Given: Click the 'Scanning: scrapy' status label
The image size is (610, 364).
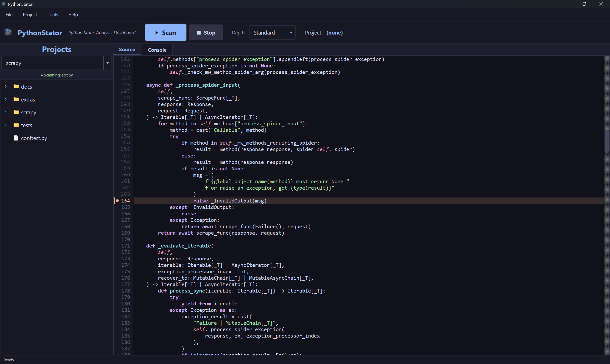Looking at the screenshot, I should click(x=57, y=75).
